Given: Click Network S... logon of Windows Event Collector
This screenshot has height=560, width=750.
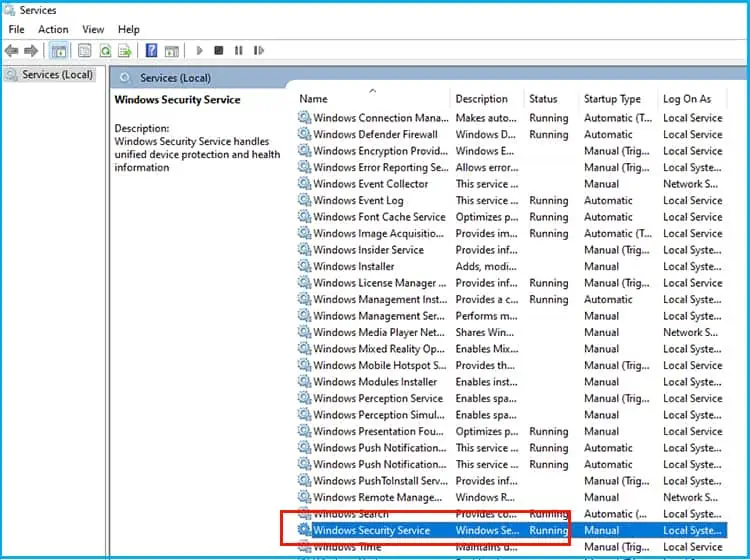Looking at the screenshot, I should [x=690, y=184].
